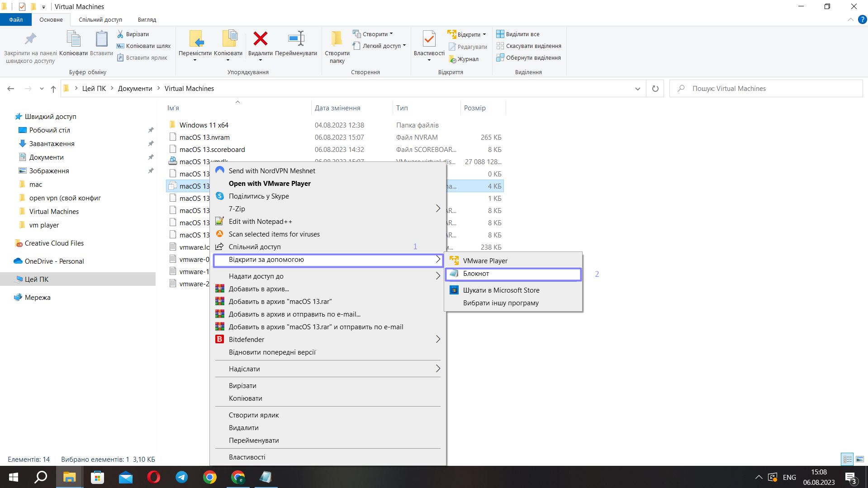The height and width of the screenshot is (488, 868).
Task: Choose Властивості in the context menu
Action: (328, 457)
